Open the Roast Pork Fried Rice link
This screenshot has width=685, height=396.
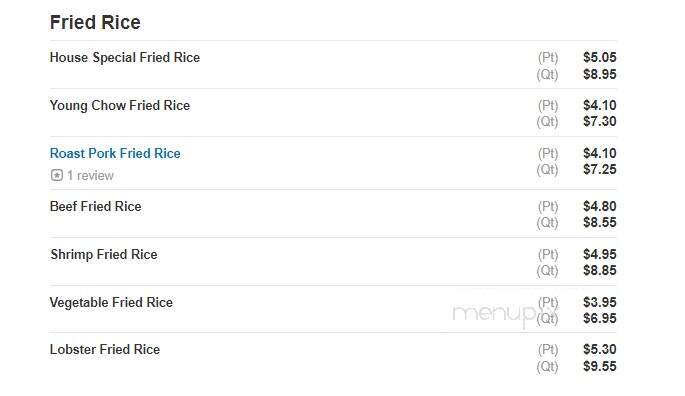click(x=115, y=153)
